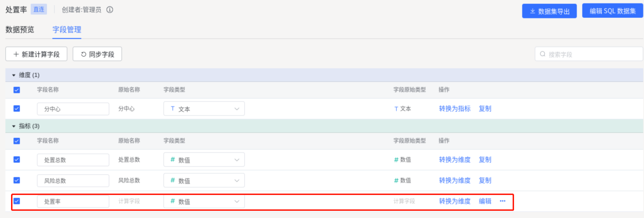This screenshot has height=218, width=644.
Task: Collapse the 维度 section arrow
Action: pyautogui.click(x=14, y=75)
